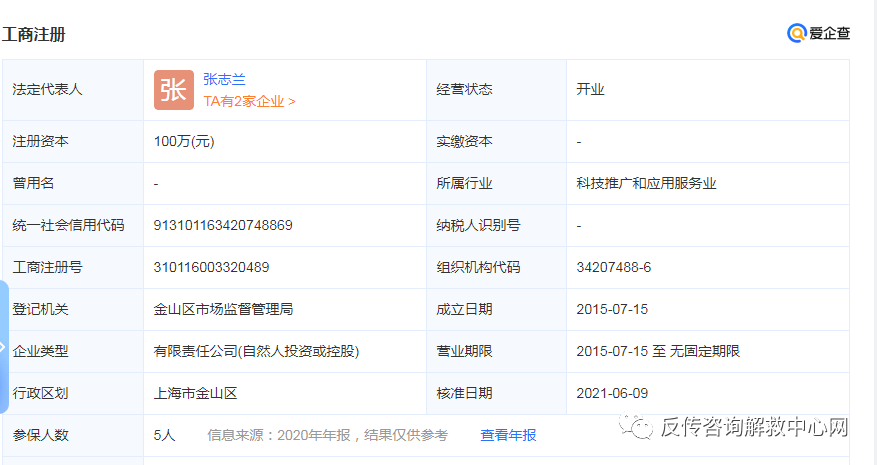877x465 pixels.
Task: Click the 张 avatar icon
Action: (x=174, y=90)
